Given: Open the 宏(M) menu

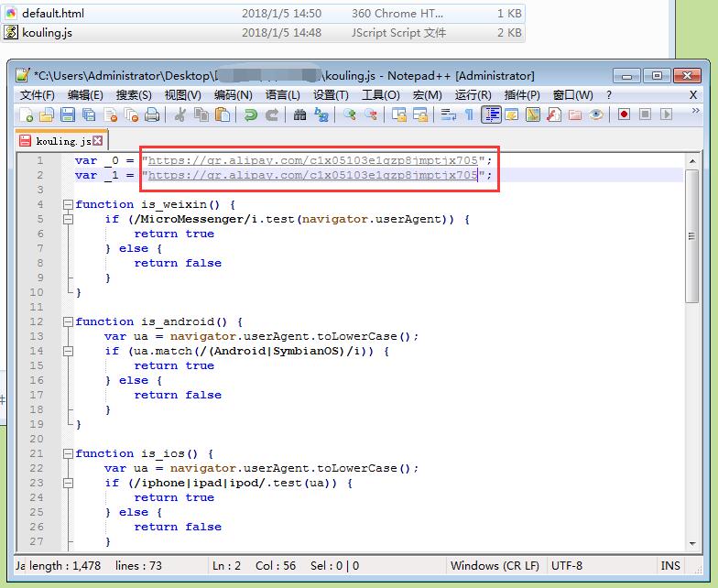Looking at the screenshot, I should (427, 95).
